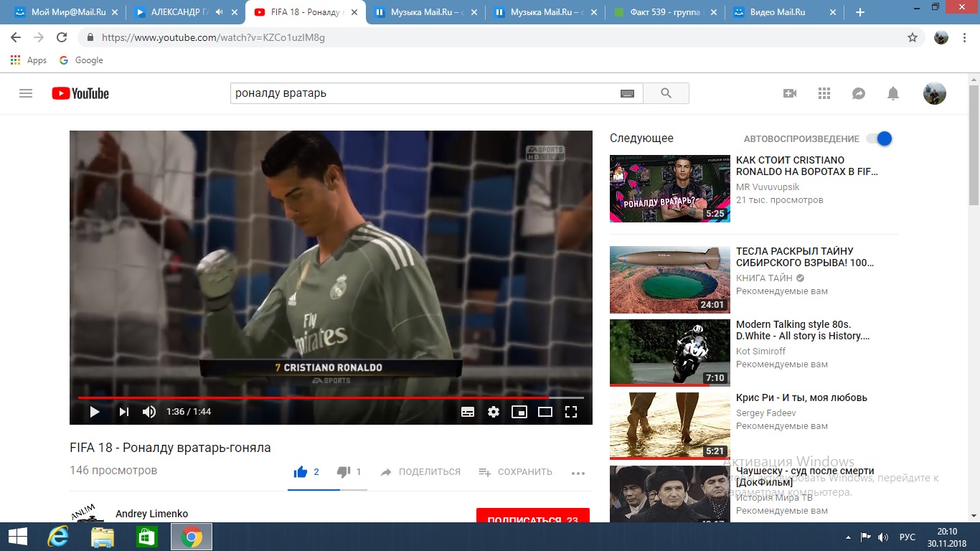Open the YouTube apps grid
The image size is (980, 551).
(x=824, y=93)
